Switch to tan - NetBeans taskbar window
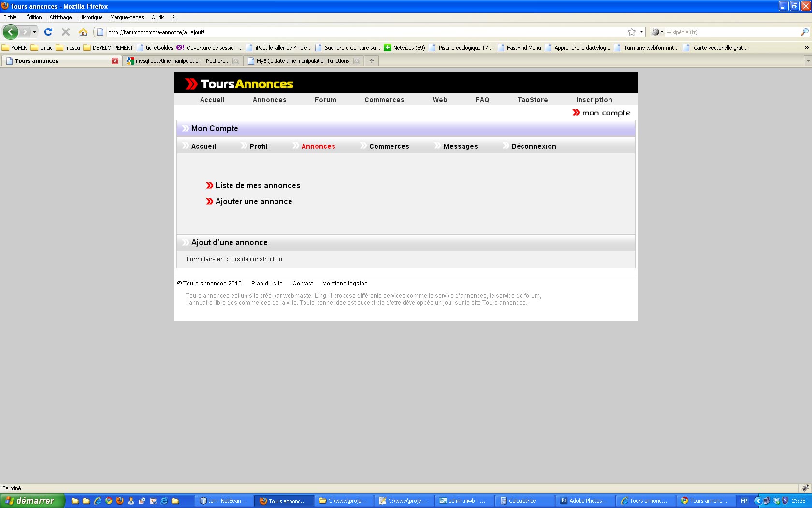 (x=224, y=501)
